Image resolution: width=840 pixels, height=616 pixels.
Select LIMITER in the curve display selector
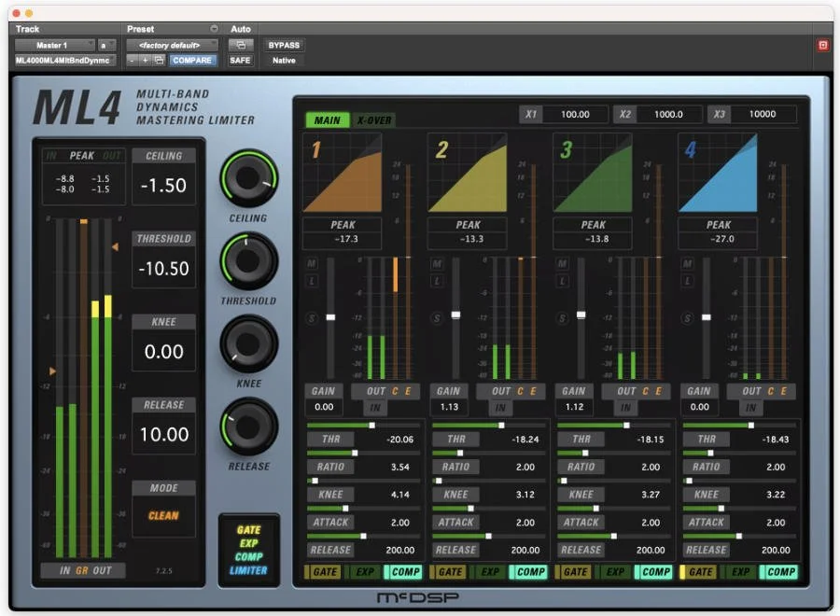248,570
